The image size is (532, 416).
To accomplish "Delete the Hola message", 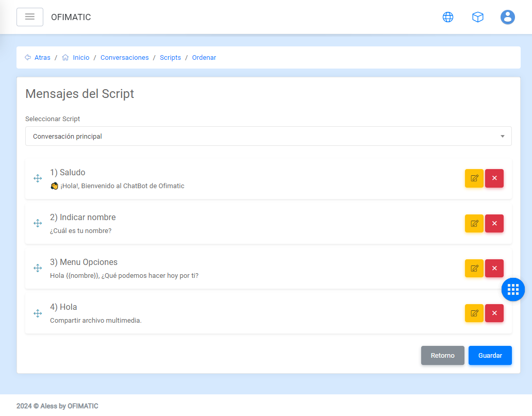I will (494, 313).
